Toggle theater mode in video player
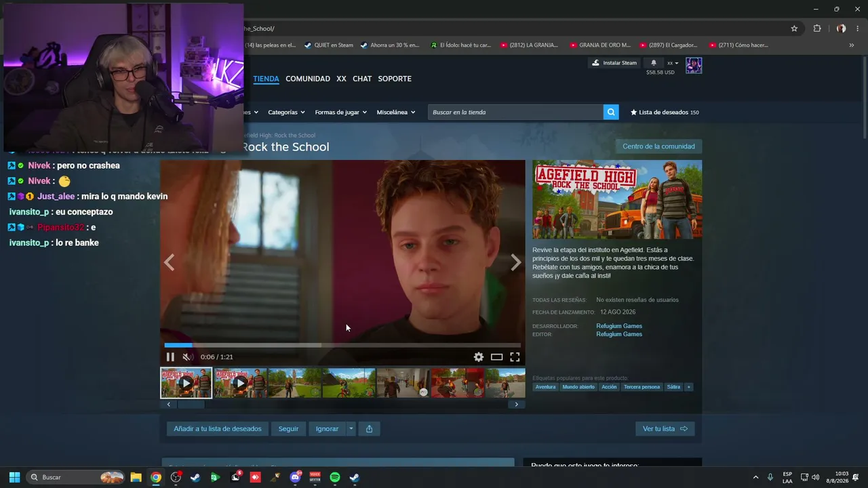This screenshot has width=868, height=488. [497, 357]
